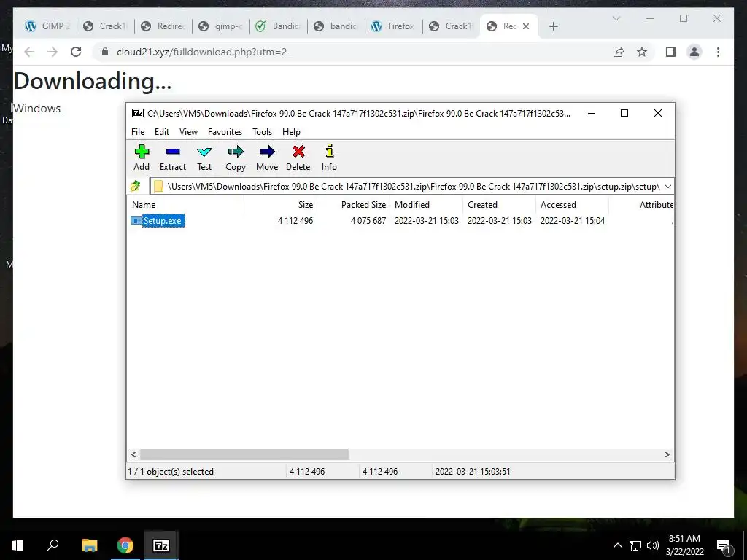Switch to the GIMP tab
The width and height of the screenshot is (747, 560).
(47, 26)
